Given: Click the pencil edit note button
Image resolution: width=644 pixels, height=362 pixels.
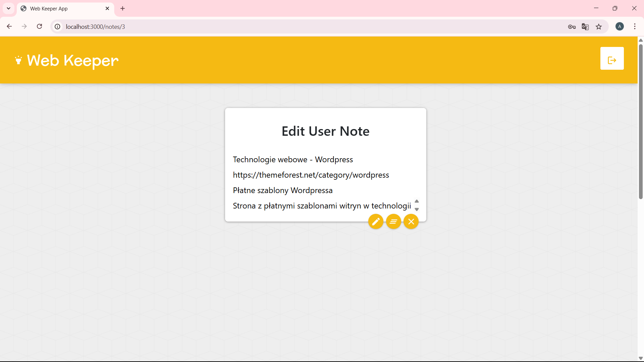Looking at the screenshot, I should click(376, 222).
